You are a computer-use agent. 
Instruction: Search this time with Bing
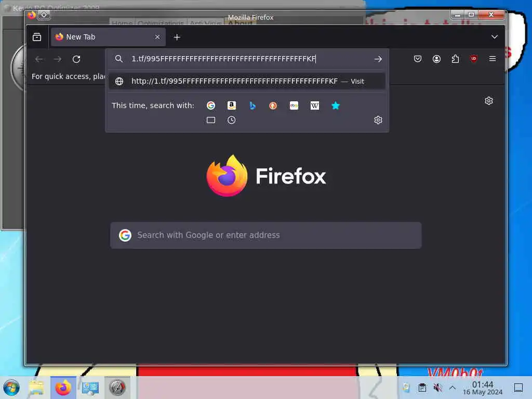click(252, 105)
